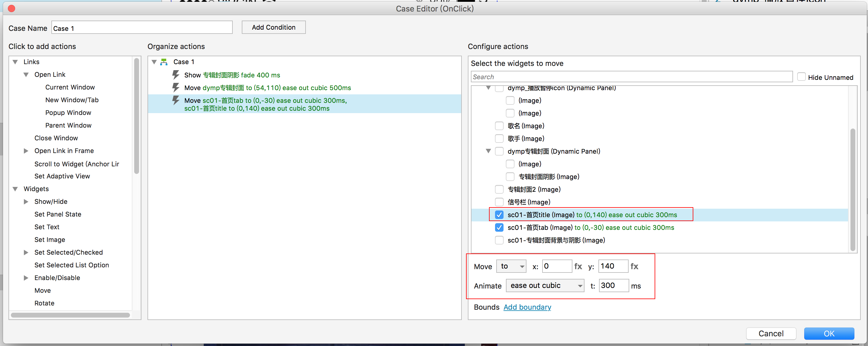
Task: Click the lightning icon of the Show action
Action: 176,74
